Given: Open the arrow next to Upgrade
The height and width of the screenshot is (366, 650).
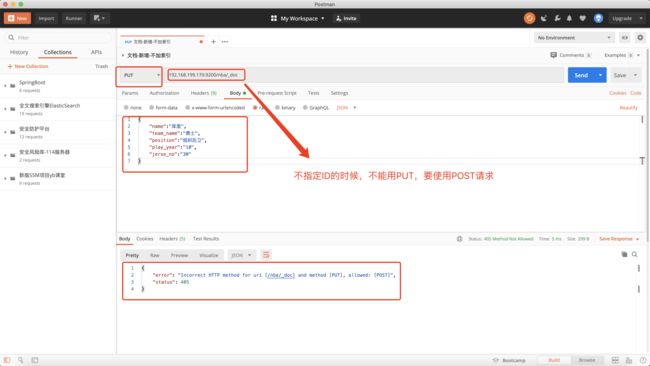Looking at the screenshot, I should [641, 18].
